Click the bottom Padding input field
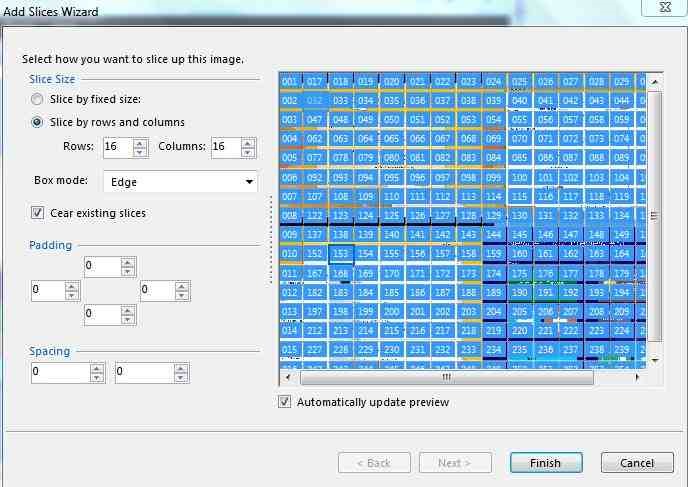688x487 pixels. (101, 316)
